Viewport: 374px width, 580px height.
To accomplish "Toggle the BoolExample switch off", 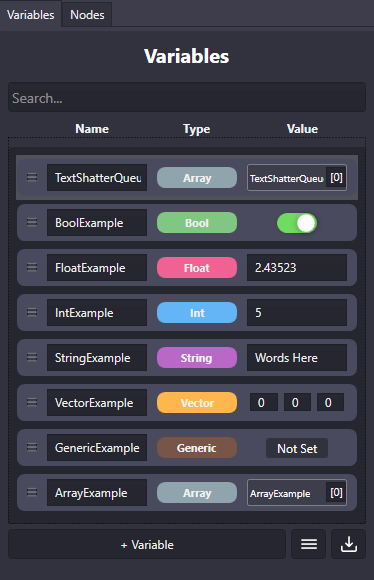I will click(x=297, y=223).
